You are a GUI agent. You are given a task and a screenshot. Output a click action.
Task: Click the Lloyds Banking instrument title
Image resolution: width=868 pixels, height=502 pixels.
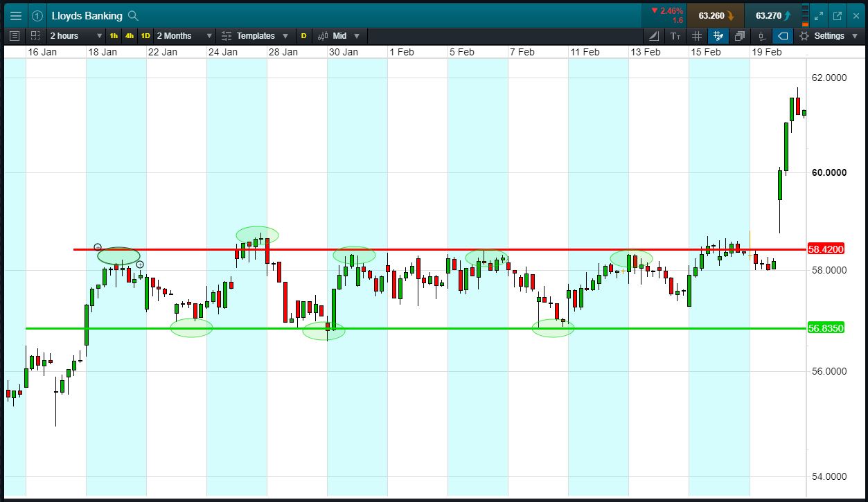87,15
